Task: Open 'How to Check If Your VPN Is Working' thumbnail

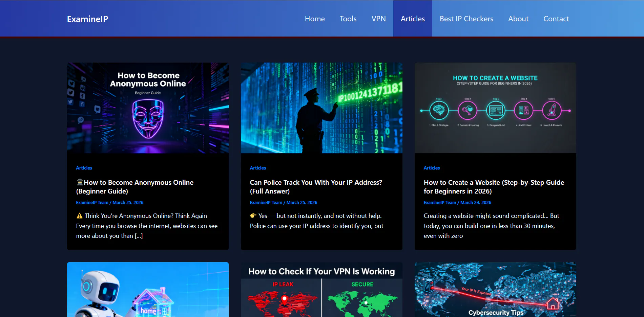Action: pyautogui.click(x=321, y=290)
